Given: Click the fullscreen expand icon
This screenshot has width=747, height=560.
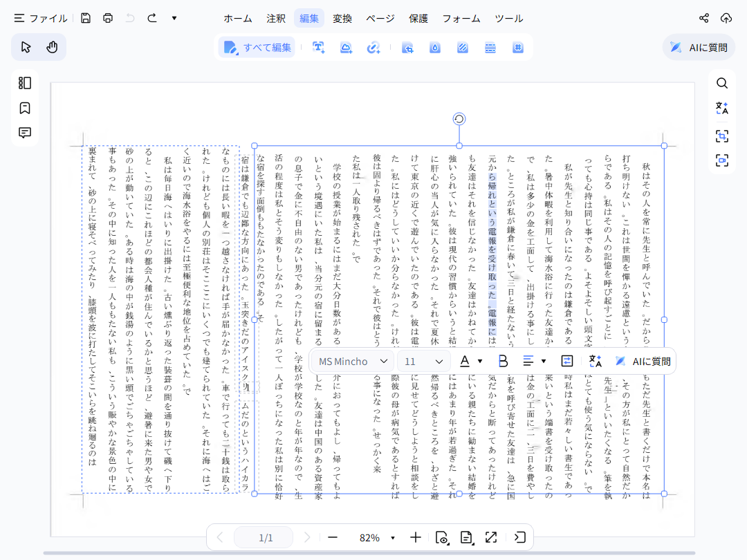Looking at the screenshot, I should click(x=490, y=538).
